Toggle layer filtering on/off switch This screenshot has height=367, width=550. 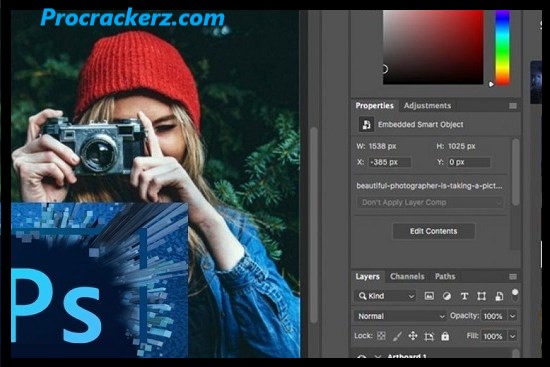click(x=515, y=295)
